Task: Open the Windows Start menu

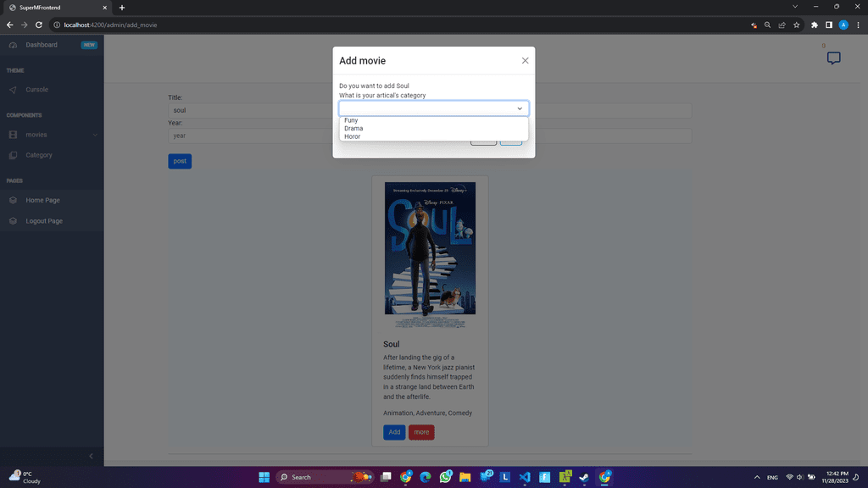Action: [264, 477]
